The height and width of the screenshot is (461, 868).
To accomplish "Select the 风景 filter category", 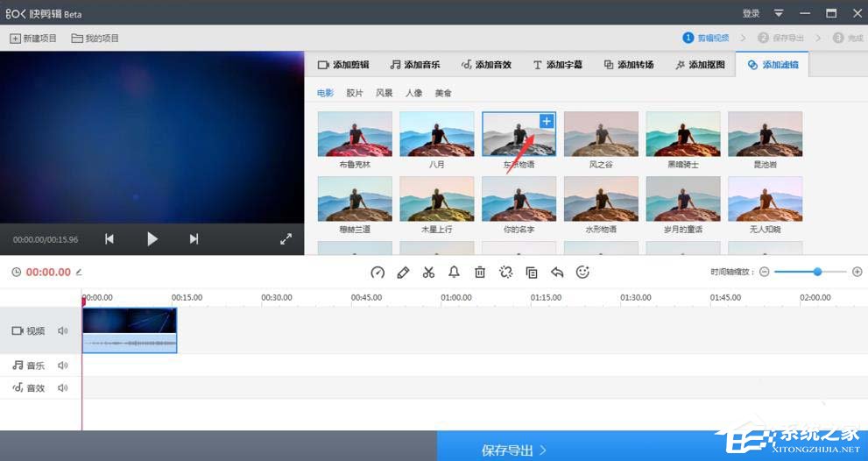I will coord(385,93).
